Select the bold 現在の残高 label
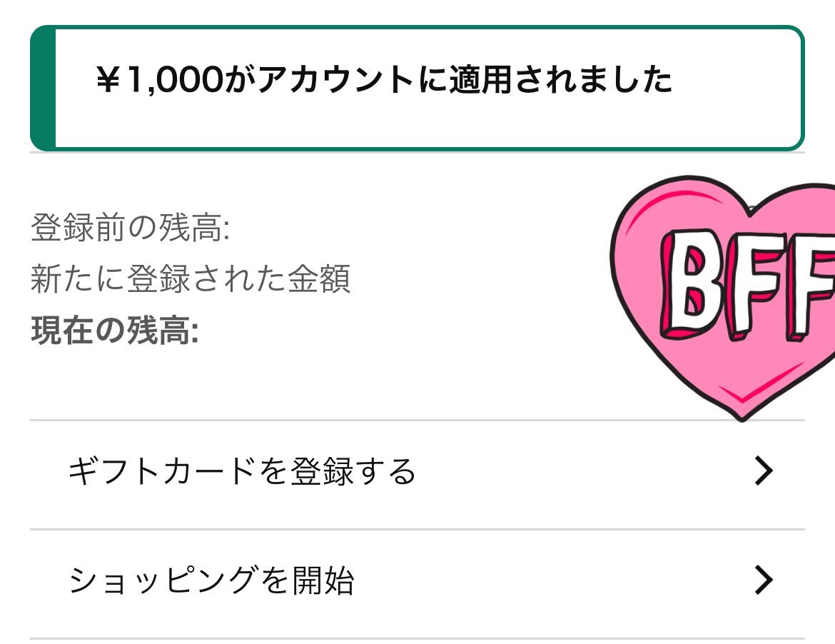Image resolution: width=835 pixels, height=644 pixels. (115, 331)
